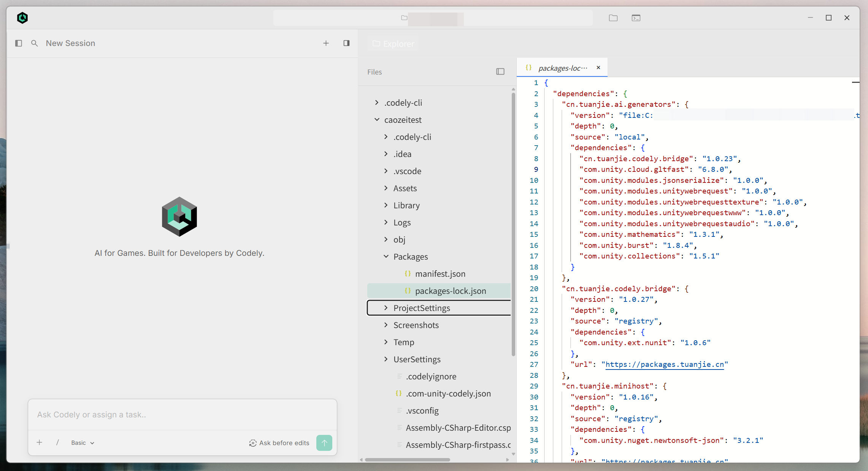This screenshot has width=868, height=471.
Task: Open the terminal icon in the title bar
Action: click(x=636, y=18)
